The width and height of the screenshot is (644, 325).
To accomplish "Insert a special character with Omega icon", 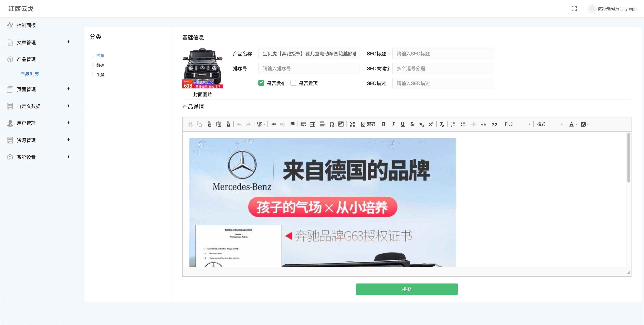I will pyautogui.click(x=332, y=124).
